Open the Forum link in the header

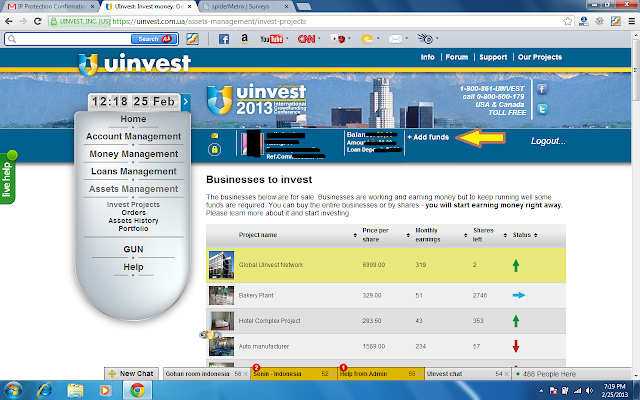pyautogui.click(x=456, y=57)
